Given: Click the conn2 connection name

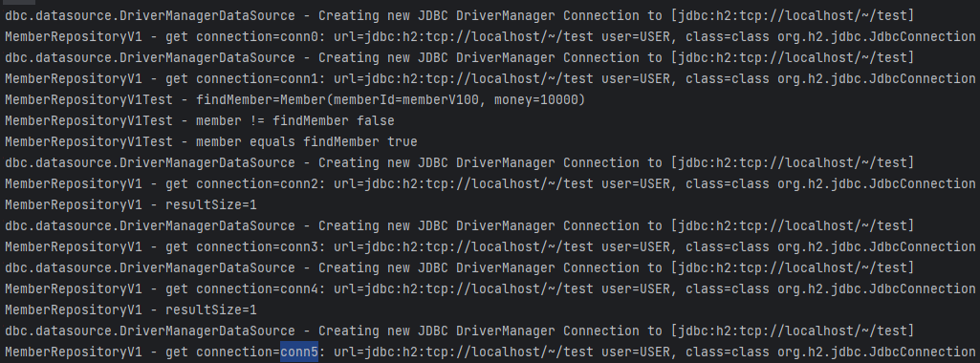Looking at the screenshot, I should [x=299, y=183].
